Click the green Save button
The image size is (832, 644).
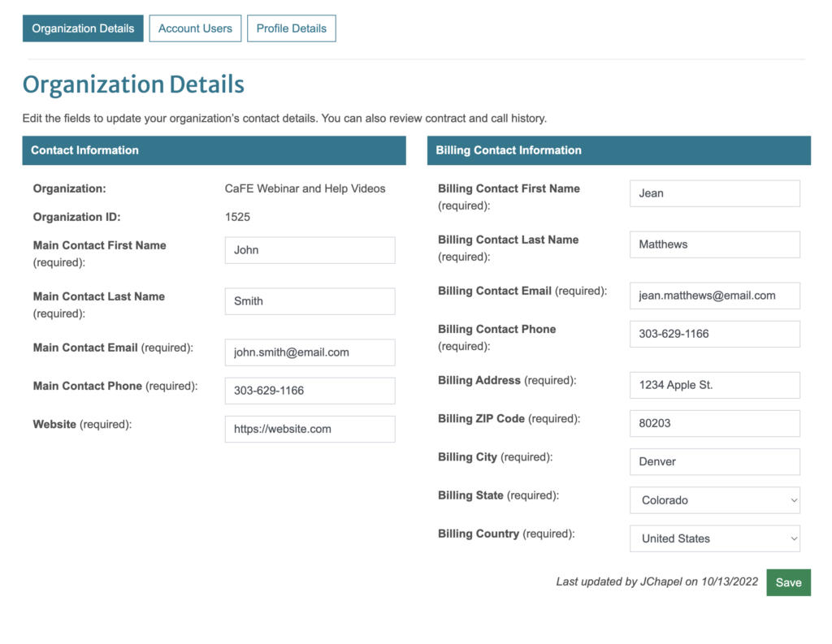[788, 582]
